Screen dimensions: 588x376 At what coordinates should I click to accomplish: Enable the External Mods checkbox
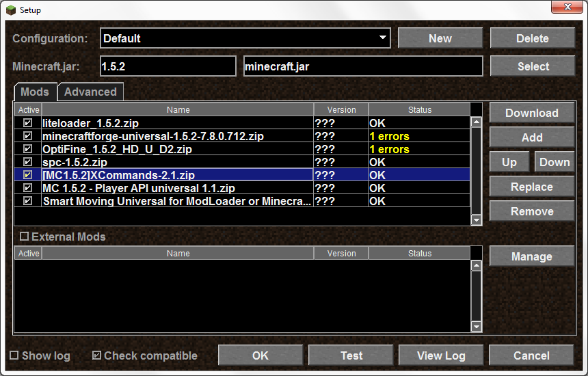click(x=24, y=236)
